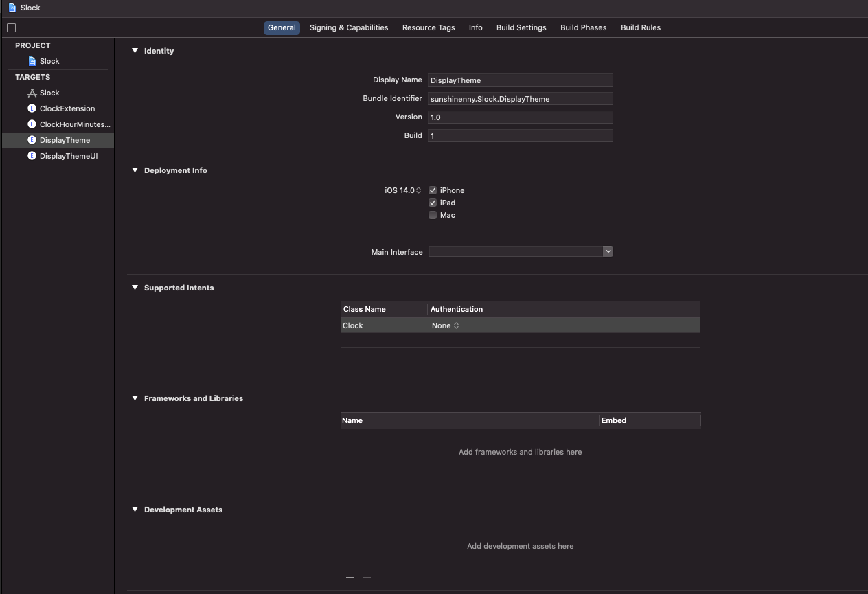Image resolution: width=868 pixels, height=594 pixels.
Task: Click the Identity section title
Action: point(159,51)
